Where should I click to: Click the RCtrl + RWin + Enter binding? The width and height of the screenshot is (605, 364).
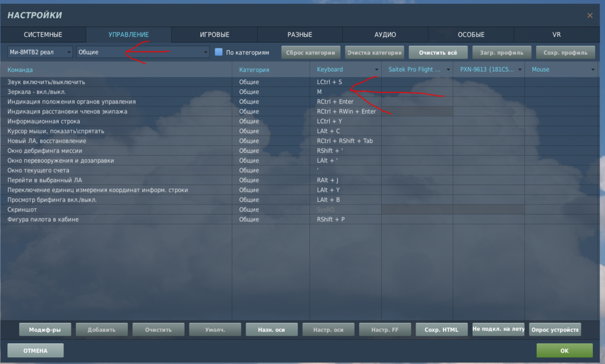point(345,111)
